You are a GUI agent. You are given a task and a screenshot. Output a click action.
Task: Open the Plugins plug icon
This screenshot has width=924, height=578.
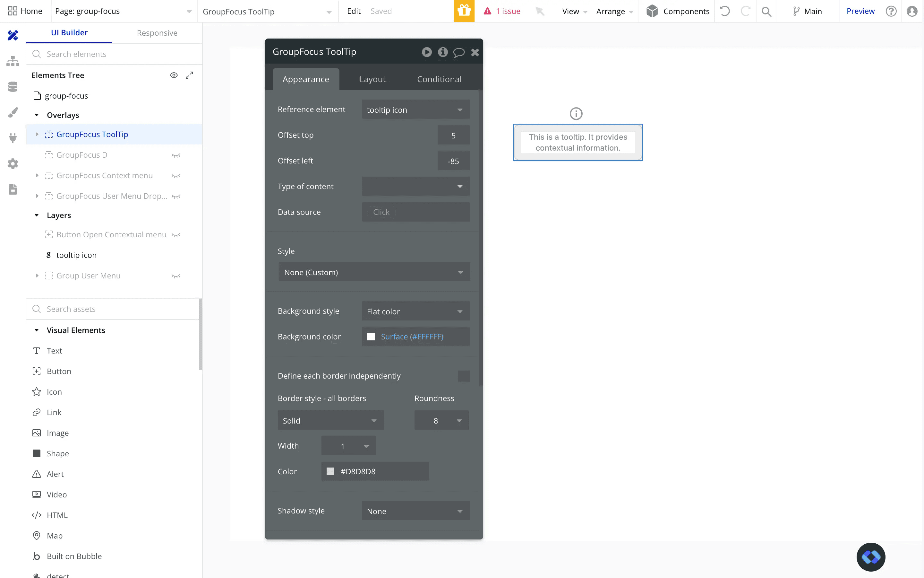click(13, 138)
